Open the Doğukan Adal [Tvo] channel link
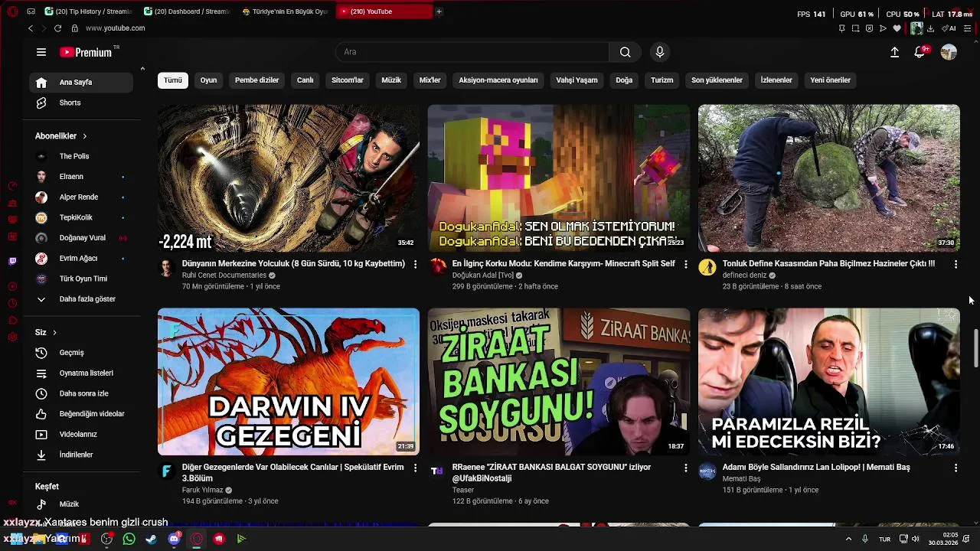The width and height of the screenshot is (980, 551). [483, 275]
